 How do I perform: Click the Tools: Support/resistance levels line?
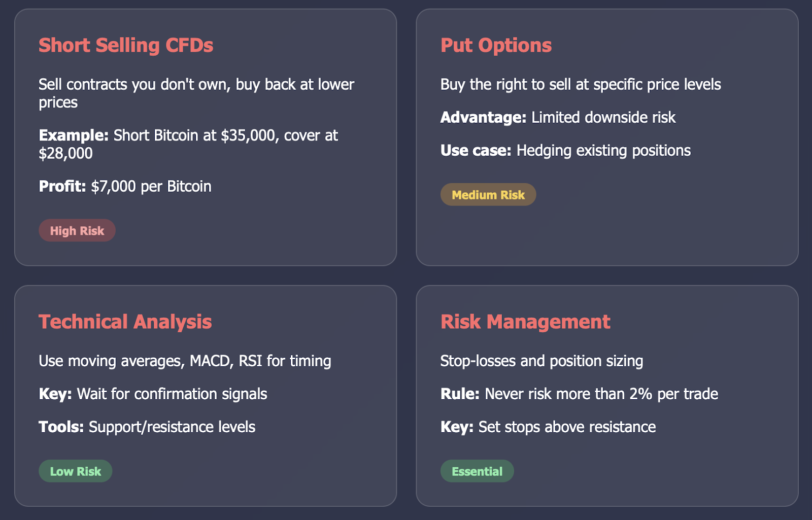click(147, 427)
